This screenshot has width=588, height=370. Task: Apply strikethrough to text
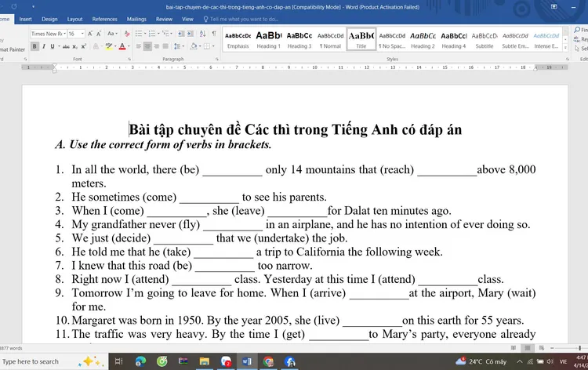(65, 47)
